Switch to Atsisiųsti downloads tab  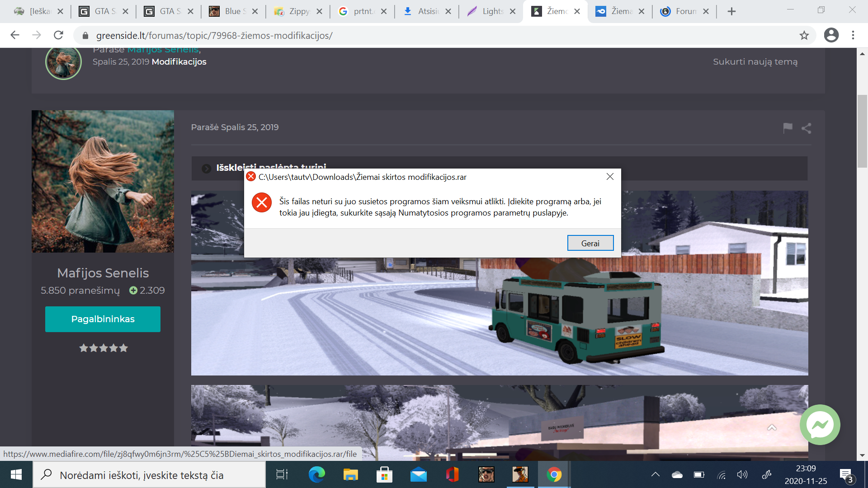point(427,11)
